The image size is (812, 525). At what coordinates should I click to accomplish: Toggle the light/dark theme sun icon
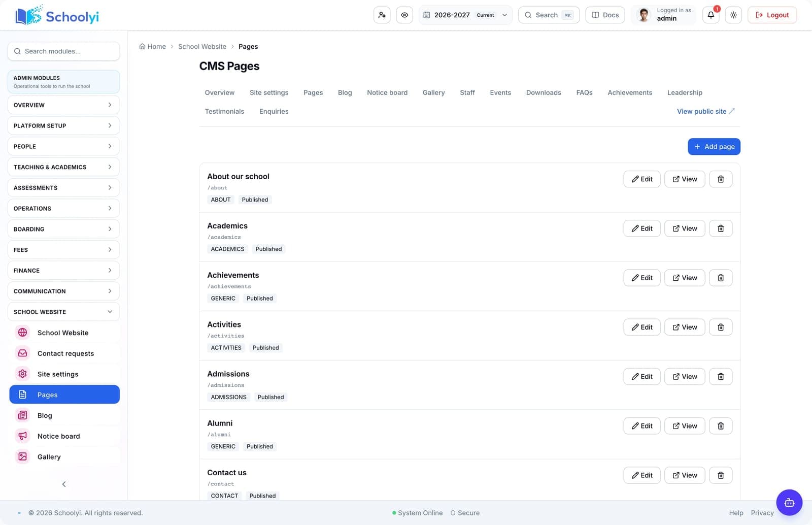[x=733, y=15]
